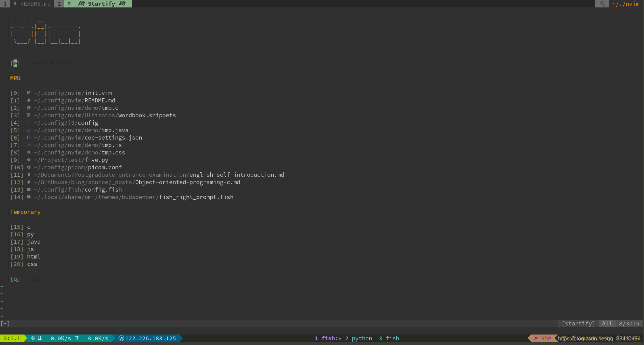Select the Python icon beside five.py
Screen dimensions: 644x345
(29, 160)
